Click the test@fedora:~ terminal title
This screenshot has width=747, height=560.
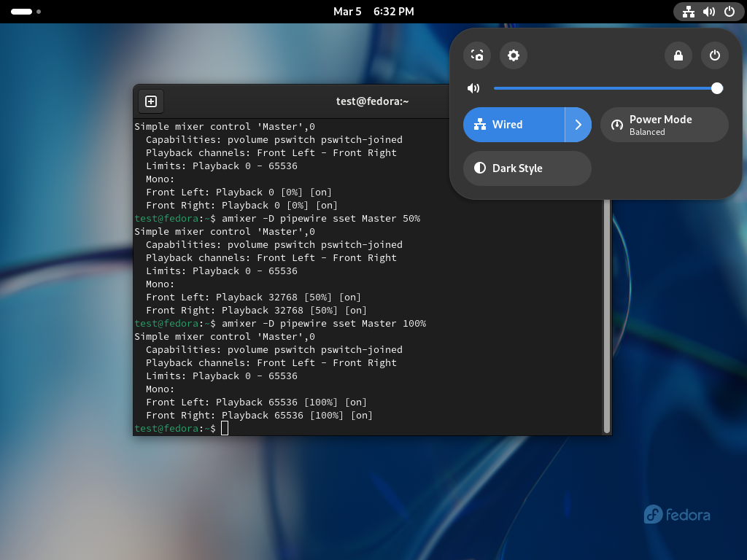coord(373,101)
